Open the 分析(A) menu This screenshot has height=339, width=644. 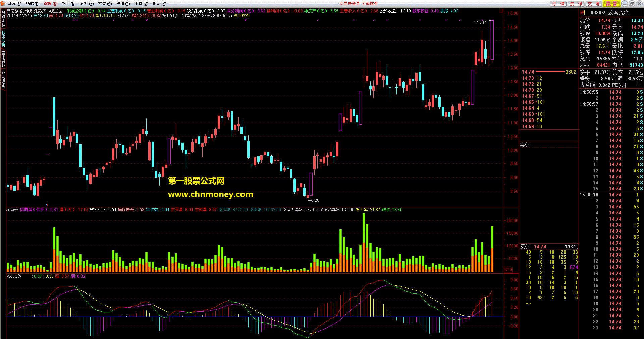coord(87,4)
